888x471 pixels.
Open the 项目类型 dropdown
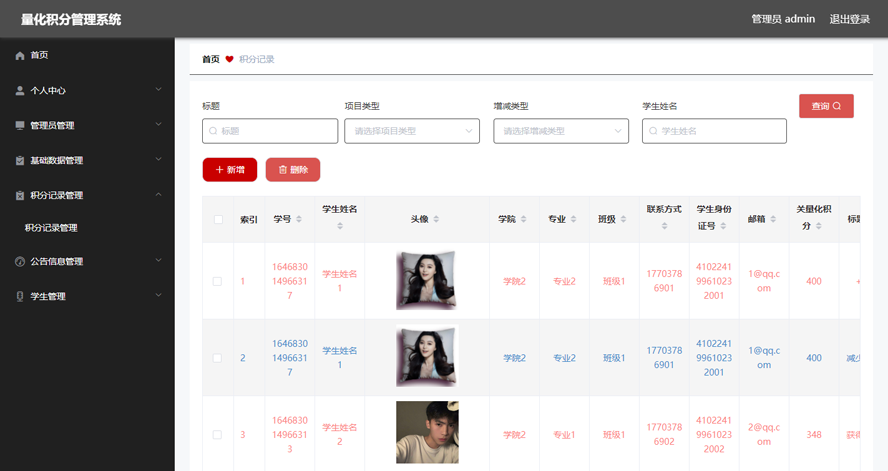point(412,131)
